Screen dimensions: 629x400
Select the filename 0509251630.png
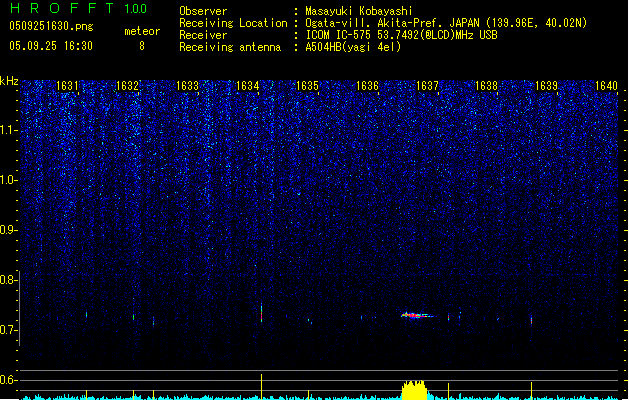click(51, 26)
